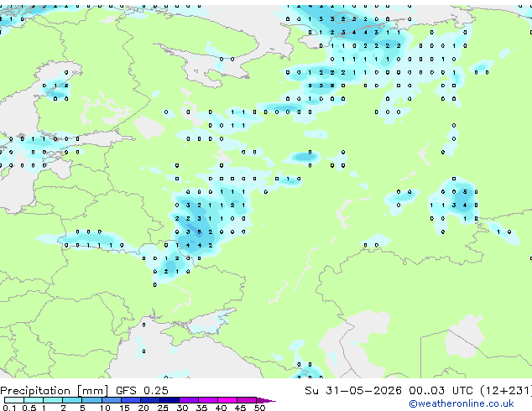Pick the 15–20 mm legend color swatch
The image size is (532, 411).
(130, 400)
